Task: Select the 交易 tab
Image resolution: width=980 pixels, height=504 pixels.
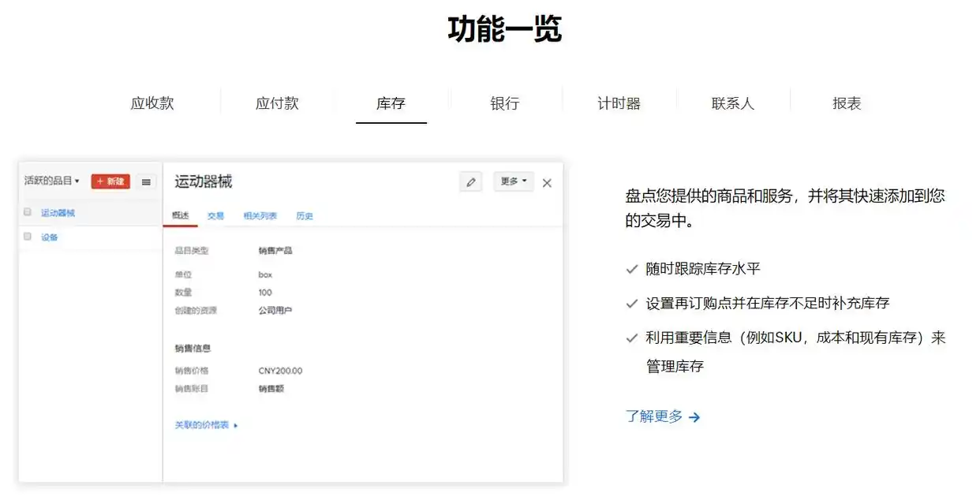Action: tap(217, 215)
